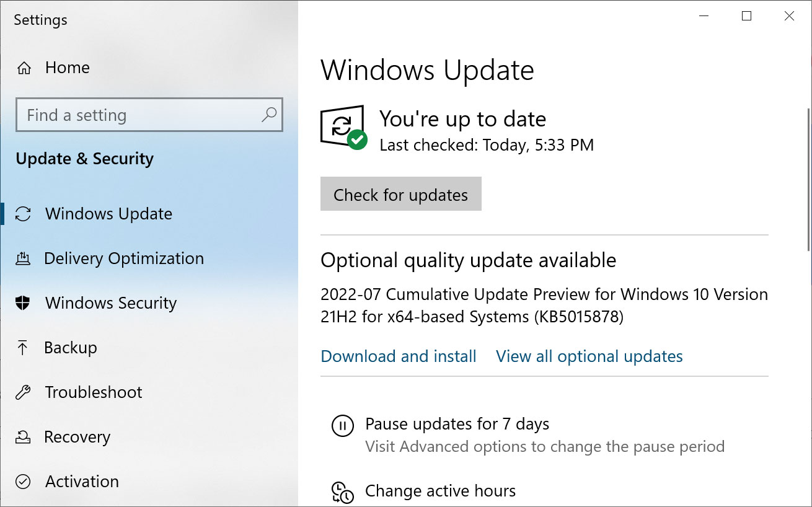The width and height of the screenshot is (812, 507).
Task: Click the KB5015878 cumulative update description
Action: point(544,306)
